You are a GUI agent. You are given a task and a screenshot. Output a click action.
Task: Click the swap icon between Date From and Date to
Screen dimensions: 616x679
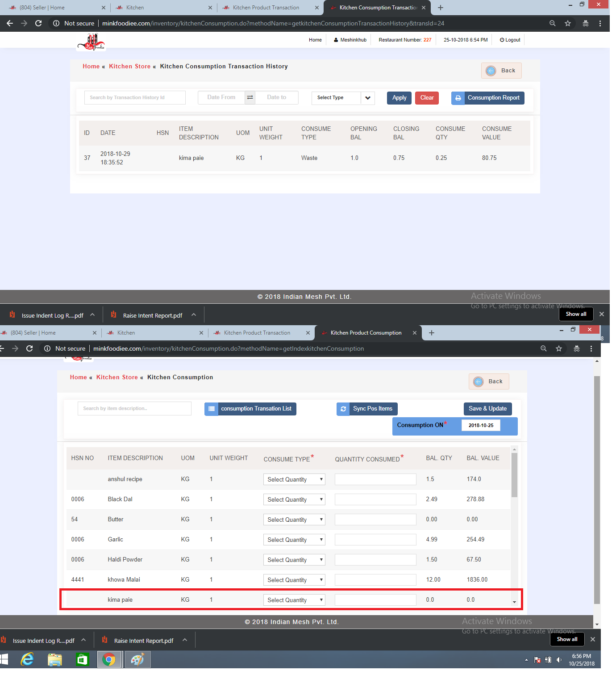[x=250, y=97]
